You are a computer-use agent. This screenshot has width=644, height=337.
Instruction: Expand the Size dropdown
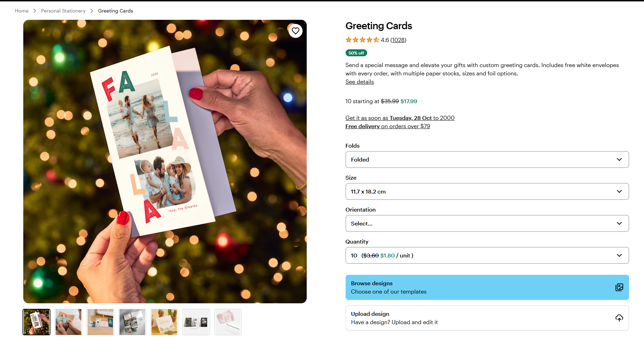(487, 191)
